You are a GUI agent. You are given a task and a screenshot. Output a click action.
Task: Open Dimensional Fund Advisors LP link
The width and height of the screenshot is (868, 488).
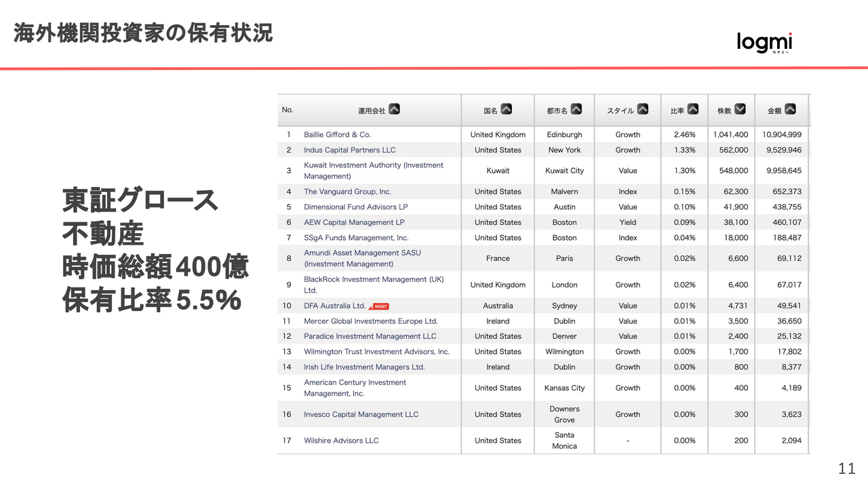[355, 207]
